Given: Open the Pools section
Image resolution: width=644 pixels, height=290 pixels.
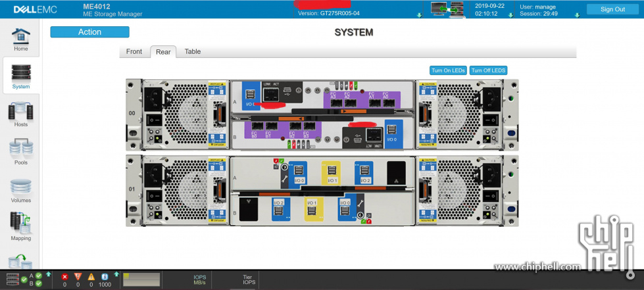Looking at the screenshot, I should pyautogui.click(x=21, y=151).
